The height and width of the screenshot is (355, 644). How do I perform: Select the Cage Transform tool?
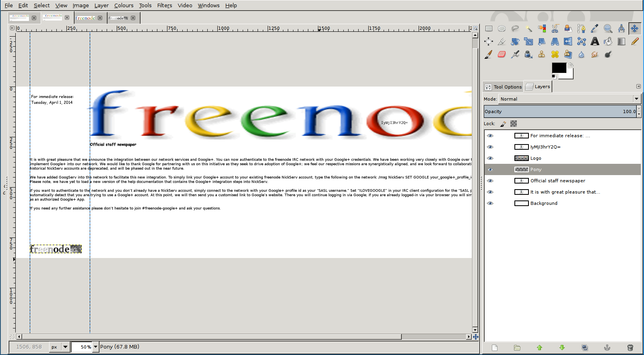pyautogui.click(x=581, y=41)
